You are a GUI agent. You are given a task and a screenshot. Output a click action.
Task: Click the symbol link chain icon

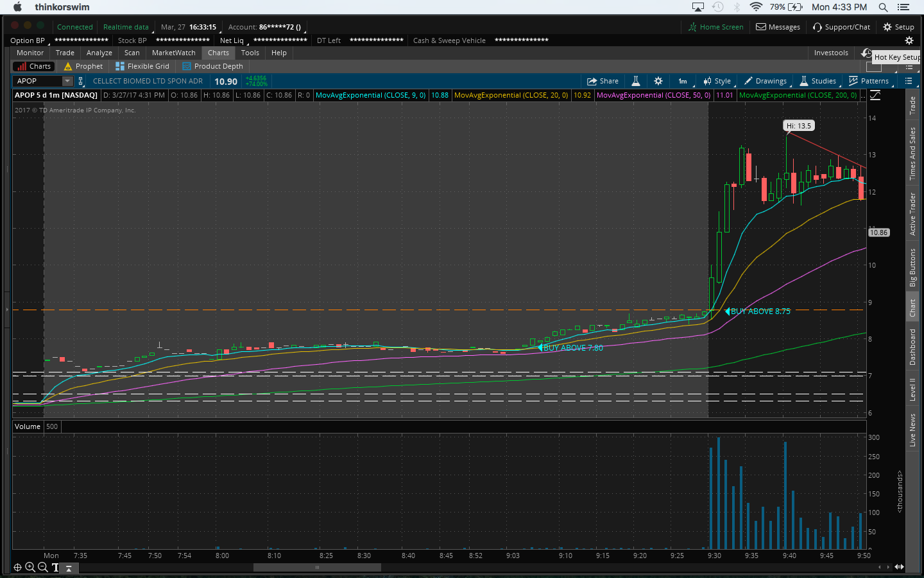(81, 81)
